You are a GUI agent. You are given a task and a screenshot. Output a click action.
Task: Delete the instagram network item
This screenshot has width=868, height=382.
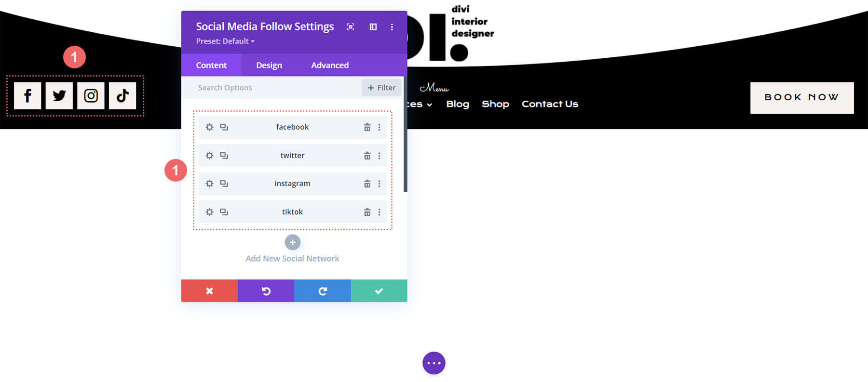point(367,184)
